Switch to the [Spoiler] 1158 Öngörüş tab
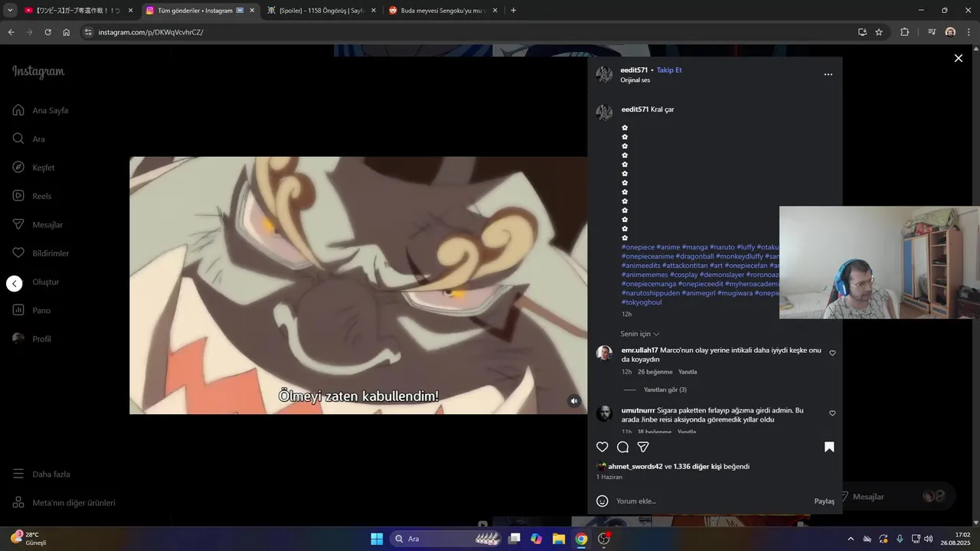 [321, 11]
